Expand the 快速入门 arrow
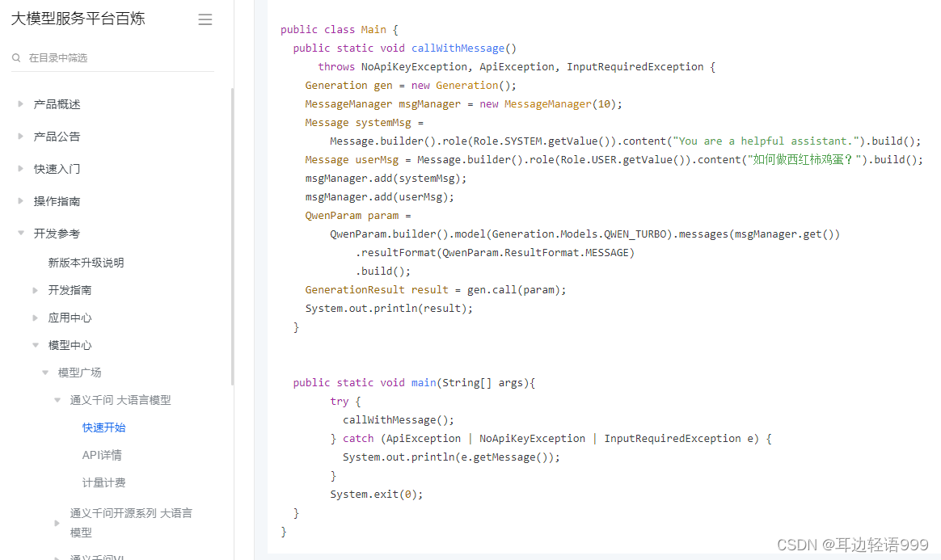Image resolution: width=941 pixels, height=560 pixels. 20,168
